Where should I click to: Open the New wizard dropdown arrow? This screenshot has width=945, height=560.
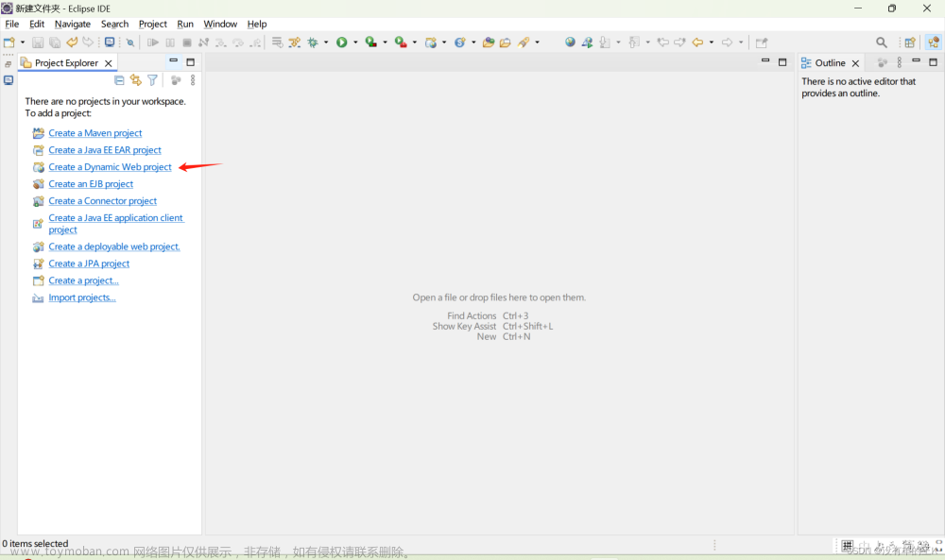pyautogui.click(x=23, y=42)
